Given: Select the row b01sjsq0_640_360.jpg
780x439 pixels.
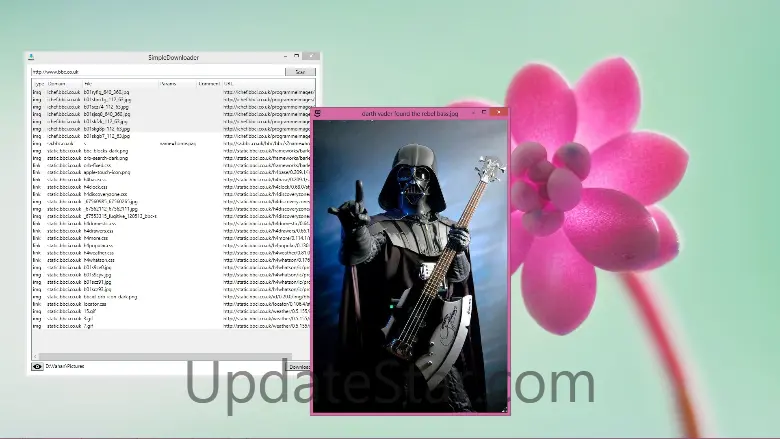Looking at the screenshot, I should point(171,114).
